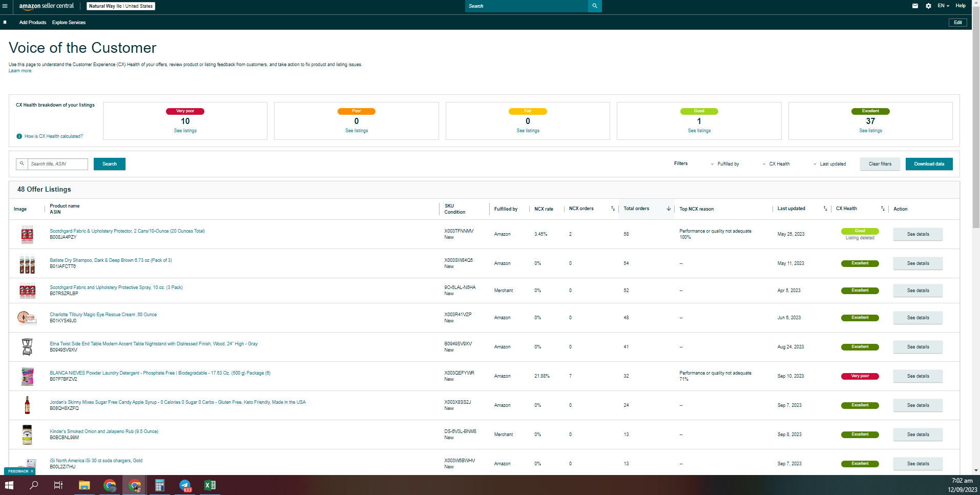Viewport: 980px width, 495px height.
Task: Open the Natural Way llc account switcher
Action: click(x=121, y=6)
